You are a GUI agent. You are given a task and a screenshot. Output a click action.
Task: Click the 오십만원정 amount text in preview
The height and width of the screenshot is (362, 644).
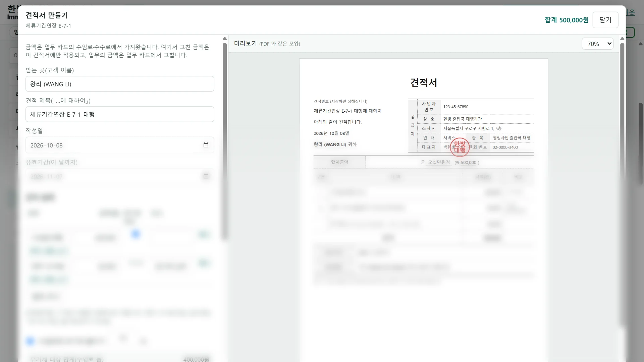click(439, 162)
